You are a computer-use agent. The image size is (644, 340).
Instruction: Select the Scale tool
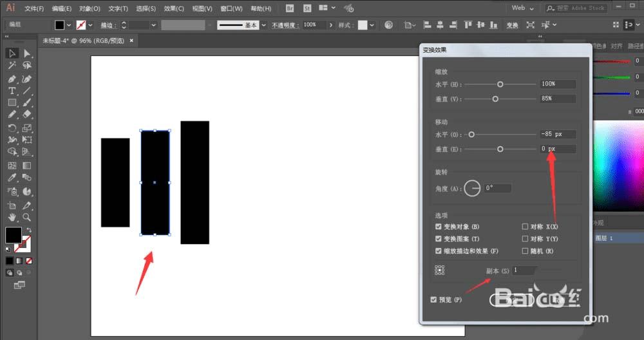tap(27, 128)
